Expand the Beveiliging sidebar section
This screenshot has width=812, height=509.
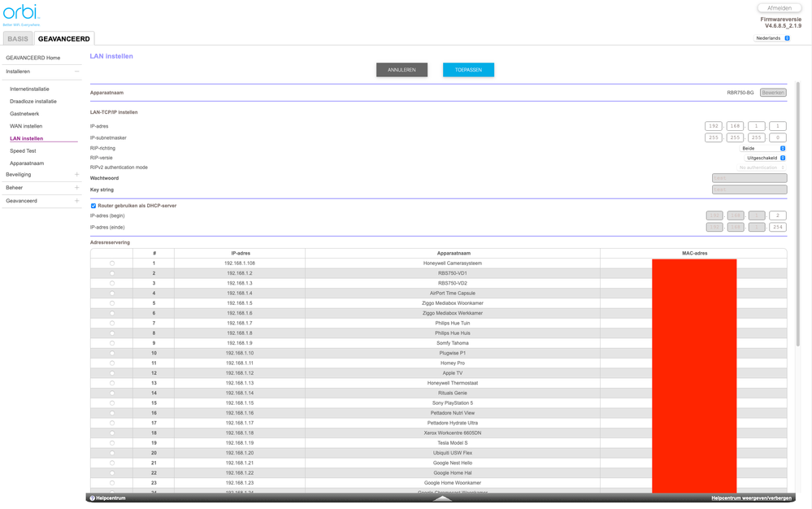[x=76, y=175]
